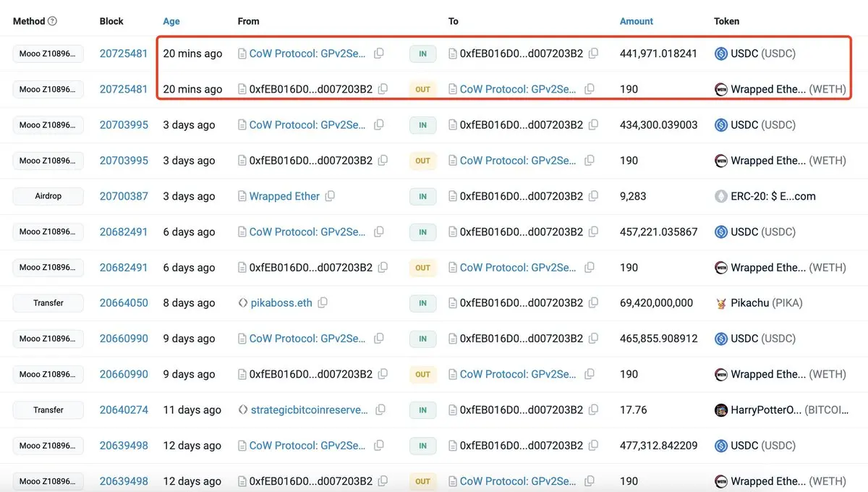Select the amount 69,420,000,000
The image size is (868, 492).
click(657, 302)
